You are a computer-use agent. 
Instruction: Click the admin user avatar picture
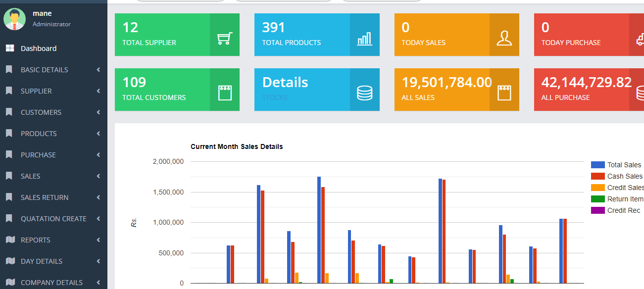pyautogui.click(x=15, y=19)
